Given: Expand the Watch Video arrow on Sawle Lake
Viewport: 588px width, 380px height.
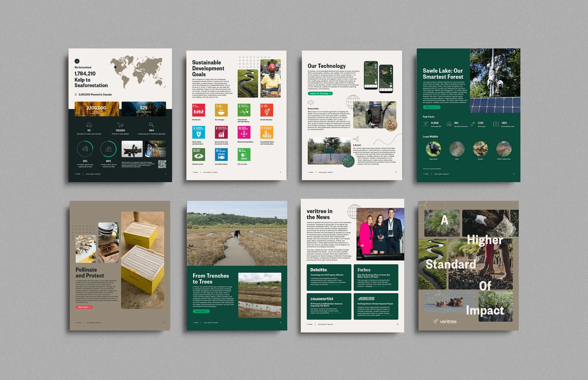Looking at the screenshot, I should click(x=438, y=107).
